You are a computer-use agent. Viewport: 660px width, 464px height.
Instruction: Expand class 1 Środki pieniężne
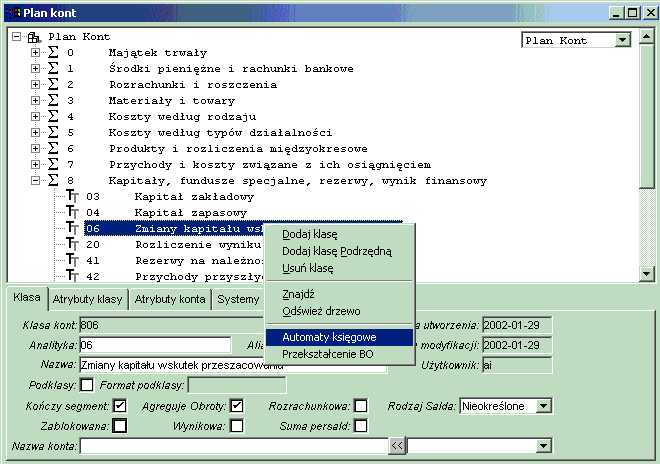(35, 69)
